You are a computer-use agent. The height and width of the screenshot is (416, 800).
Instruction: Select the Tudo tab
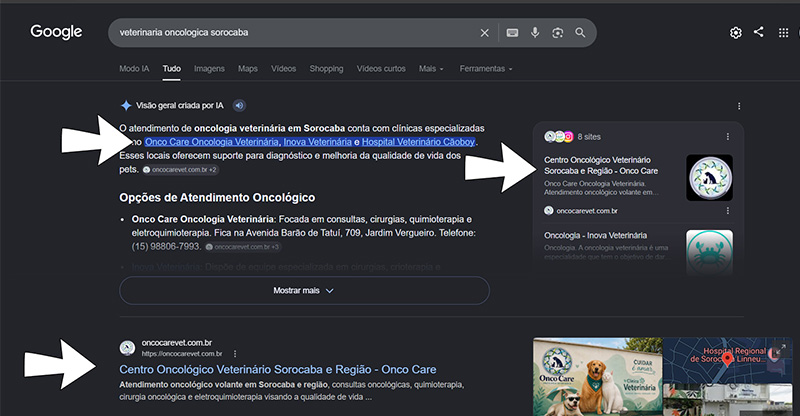(171, 68)
